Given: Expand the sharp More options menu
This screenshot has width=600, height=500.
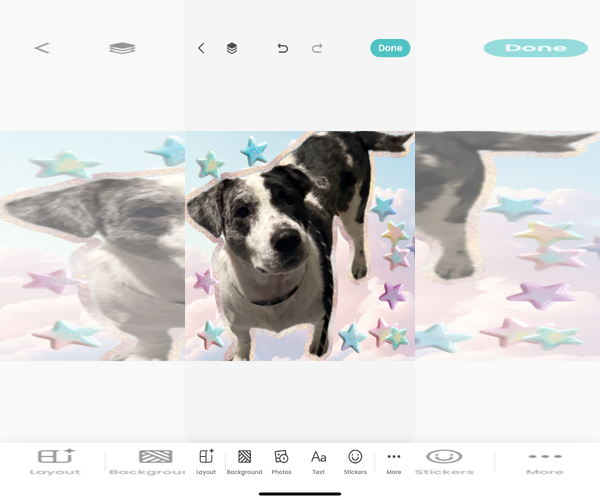Looking at the screenshot, I should (x=393, y=461).
